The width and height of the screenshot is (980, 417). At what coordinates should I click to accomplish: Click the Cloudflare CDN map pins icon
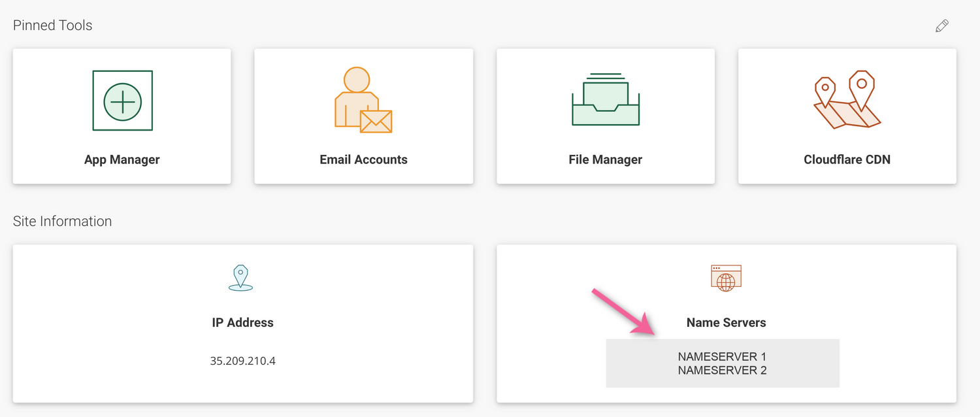847,99
